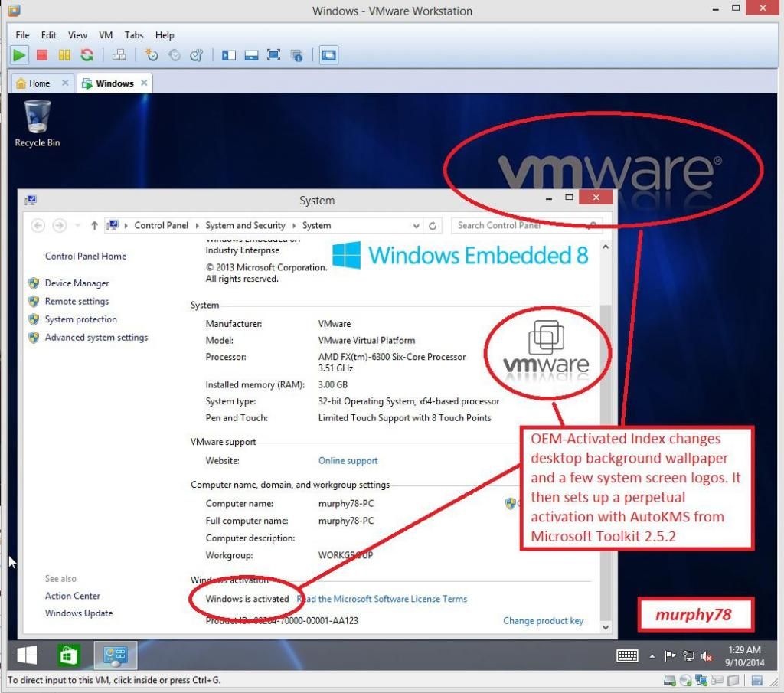Expand the chevron after Control Panel in the breadcrumb
Viewport: 784px width, 693px height.
pyautogui.click(x=197, y=225)
